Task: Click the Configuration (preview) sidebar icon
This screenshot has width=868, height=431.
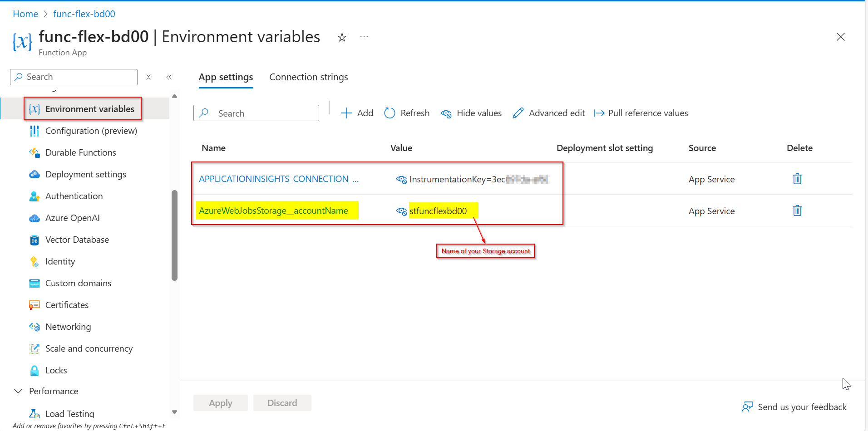Action: click(x=35, y=131)
